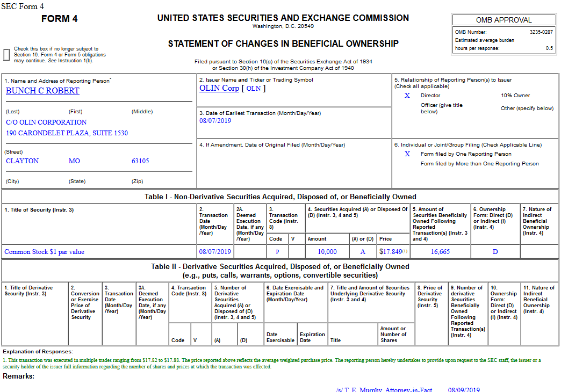Select the zip code 63105

[140, 161]
